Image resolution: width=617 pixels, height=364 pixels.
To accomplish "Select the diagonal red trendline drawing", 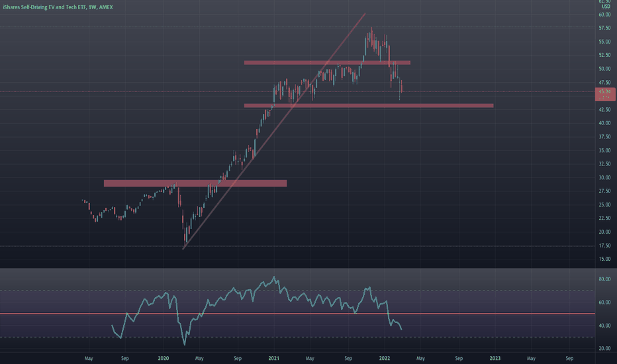I will point(274,131).
